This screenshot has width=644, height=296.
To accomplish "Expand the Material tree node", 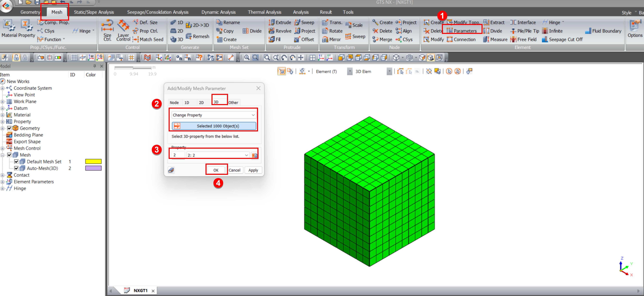I will tap(2, 115).
